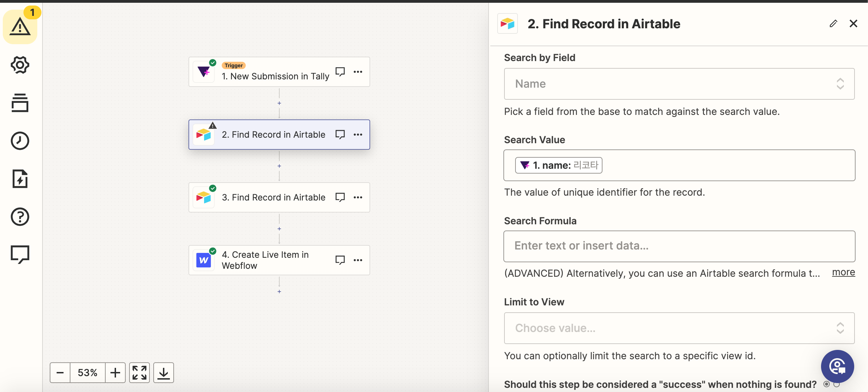868x392 pixels.
Task: Expand Search Formula field with more link
Action: point(843,271)
